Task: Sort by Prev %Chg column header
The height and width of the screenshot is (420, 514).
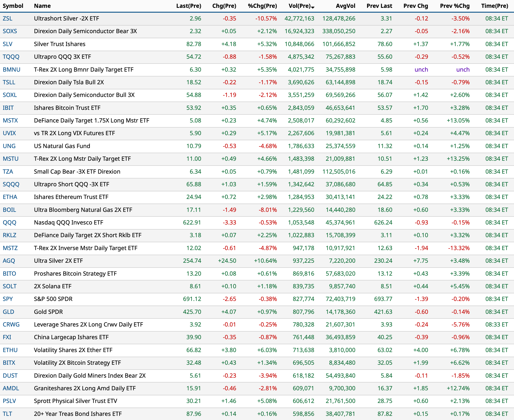Action: 454,6
